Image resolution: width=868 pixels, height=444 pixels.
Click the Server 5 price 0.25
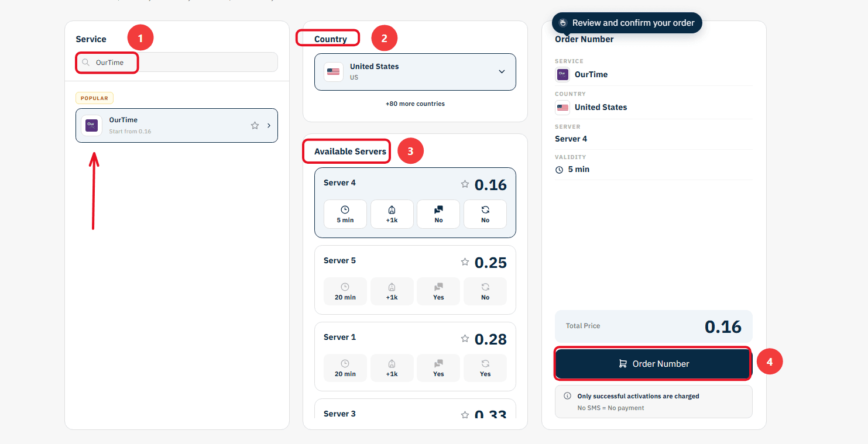pos(490,263)
